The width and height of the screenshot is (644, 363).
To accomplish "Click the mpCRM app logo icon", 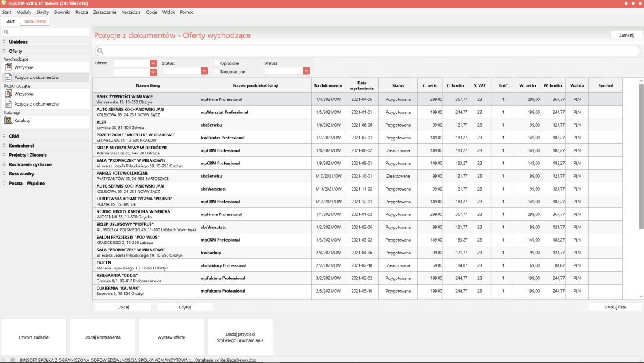I will (x=4, y=3).
